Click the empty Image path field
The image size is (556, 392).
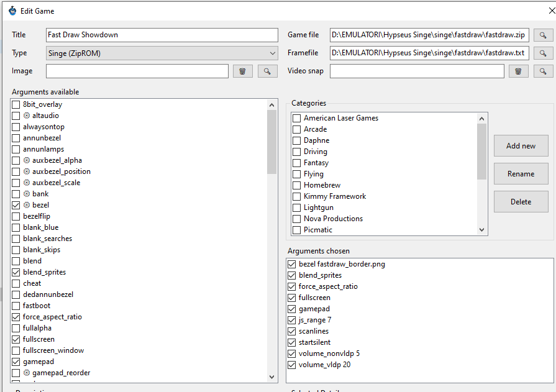tap(137, 71)
